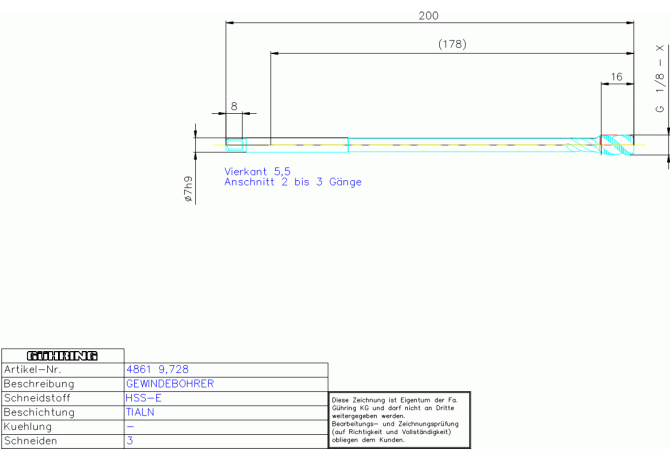Click the Gühring logo in title block
The height and width of the screenshot is (460, 670).
click(62, 356)
